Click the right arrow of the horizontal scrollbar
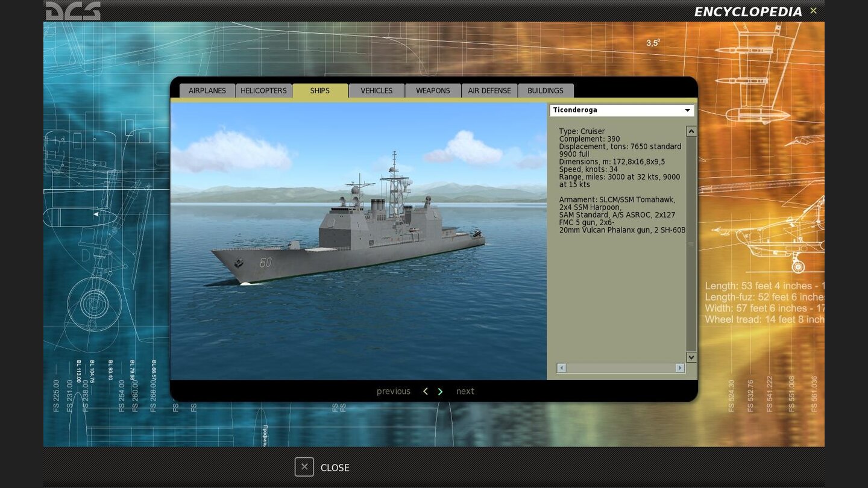This screenshot has height=488, width=868. [x=680, y=368]
